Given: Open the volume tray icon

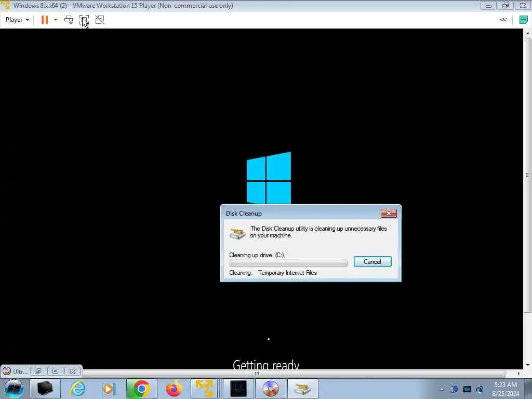Looking at the screenshot, I should [480, 389].
